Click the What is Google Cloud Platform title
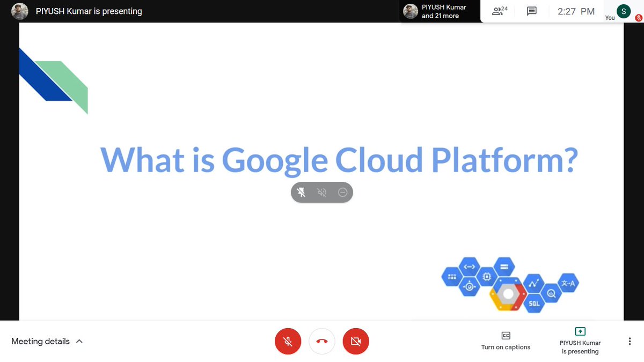644x362 pixels. pyautogui.click(x=339, y=160)
